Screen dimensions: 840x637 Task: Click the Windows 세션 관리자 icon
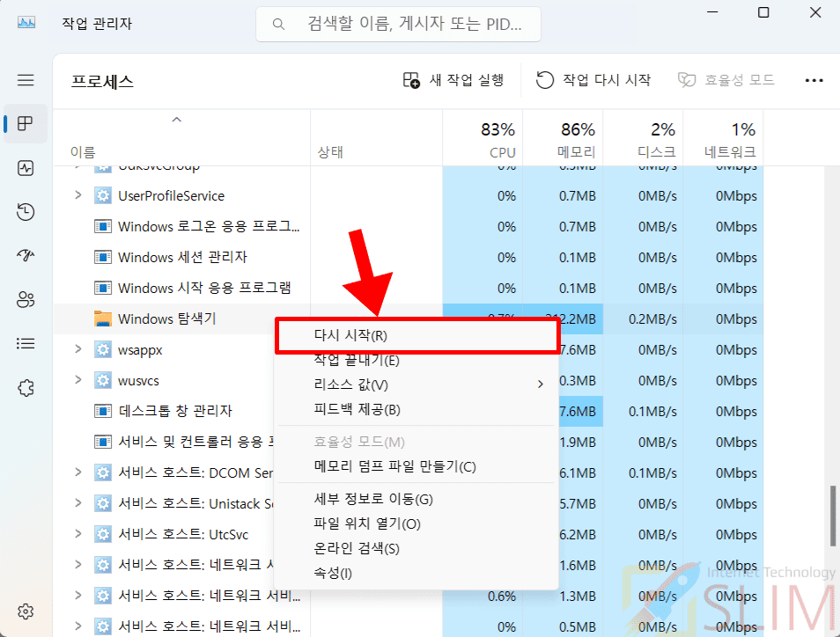coord(103,257)
